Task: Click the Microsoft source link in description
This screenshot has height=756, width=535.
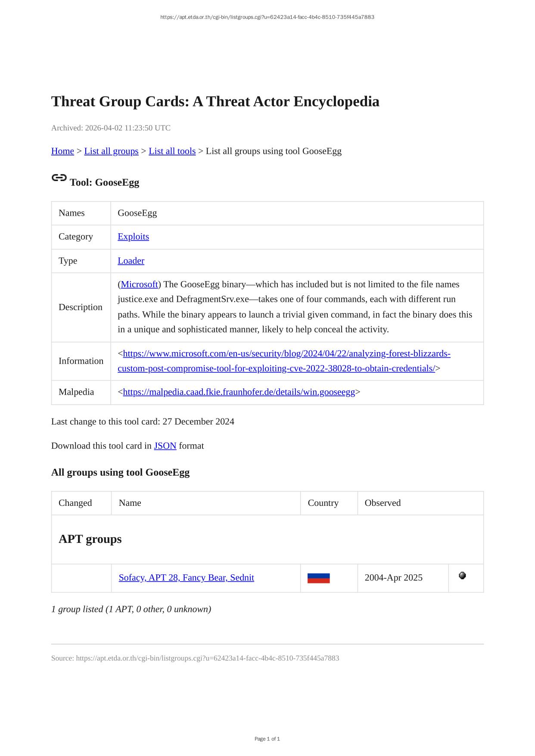Action: coord(139,285)
